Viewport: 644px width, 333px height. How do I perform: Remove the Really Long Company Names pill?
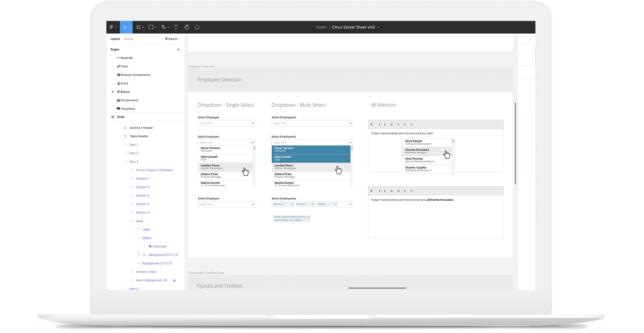coord(308,217)
